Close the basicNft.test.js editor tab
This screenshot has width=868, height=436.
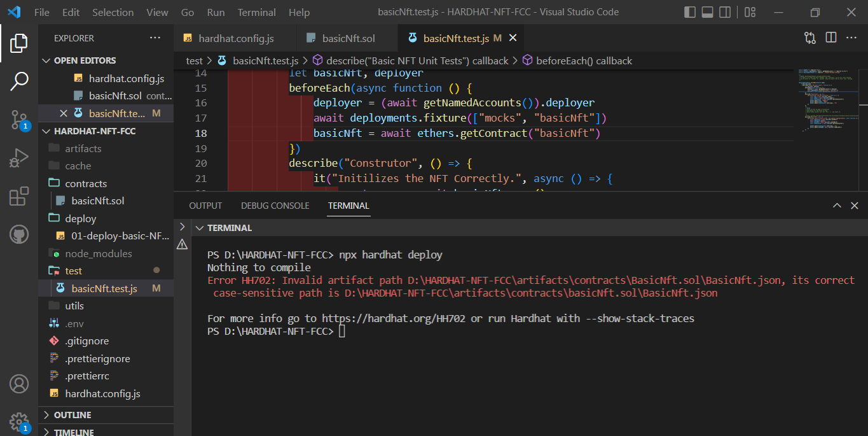click(513, 38)
